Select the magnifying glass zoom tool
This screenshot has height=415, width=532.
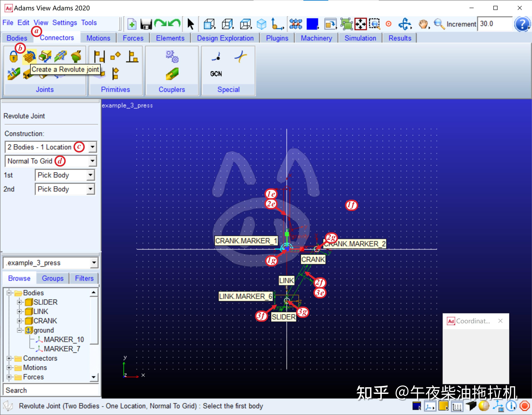pos(439,24)
